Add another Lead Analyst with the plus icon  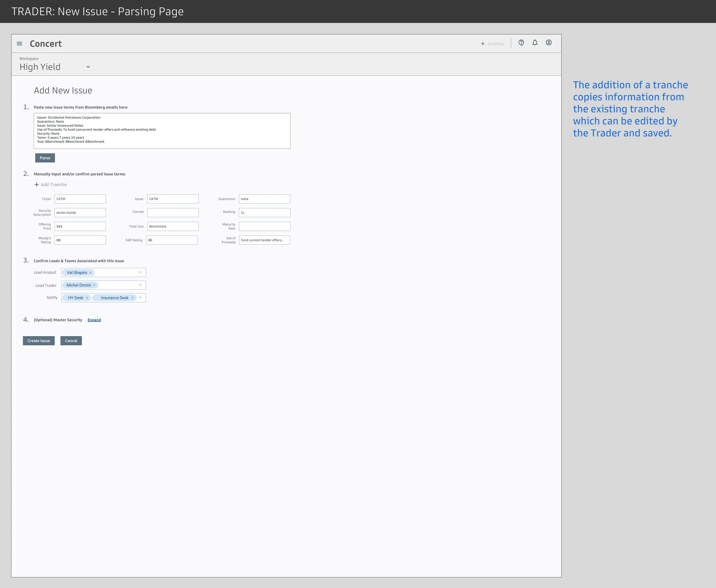click(140, 272)
